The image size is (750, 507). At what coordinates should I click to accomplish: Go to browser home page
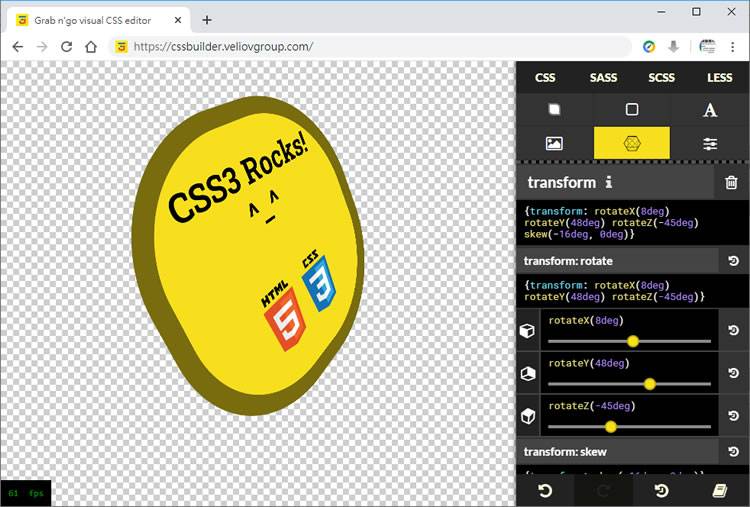[x=91, y=46]
